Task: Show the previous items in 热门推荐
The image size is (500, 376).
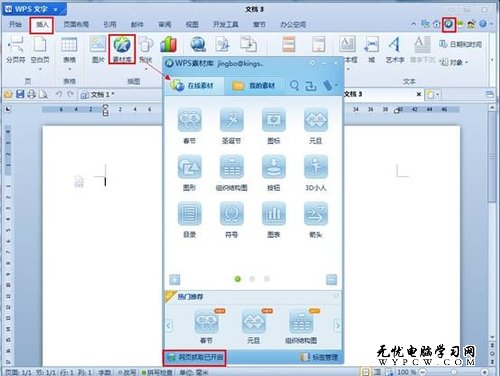Action: point(169,325)
